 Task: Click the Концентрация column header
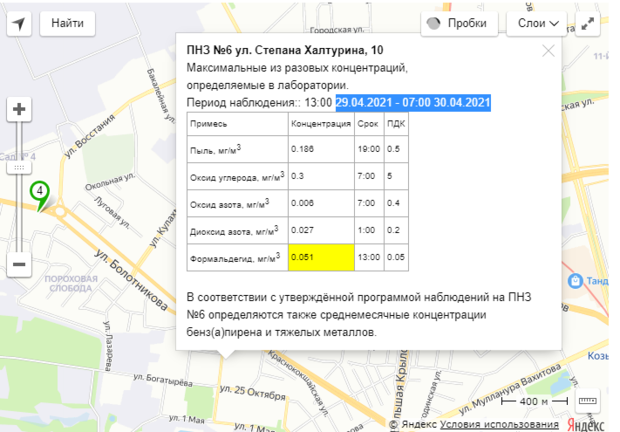[x=320, y=124]
